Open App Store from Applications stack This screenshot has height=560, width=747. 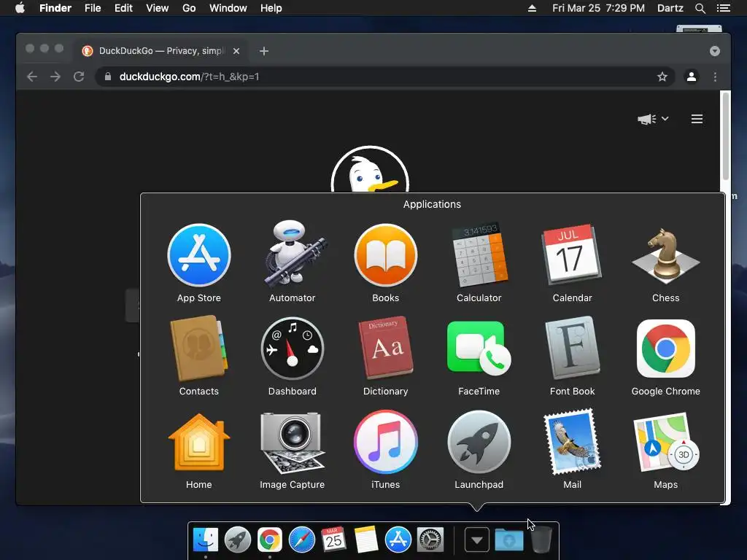pyautogui.click(x=199, y=256)
